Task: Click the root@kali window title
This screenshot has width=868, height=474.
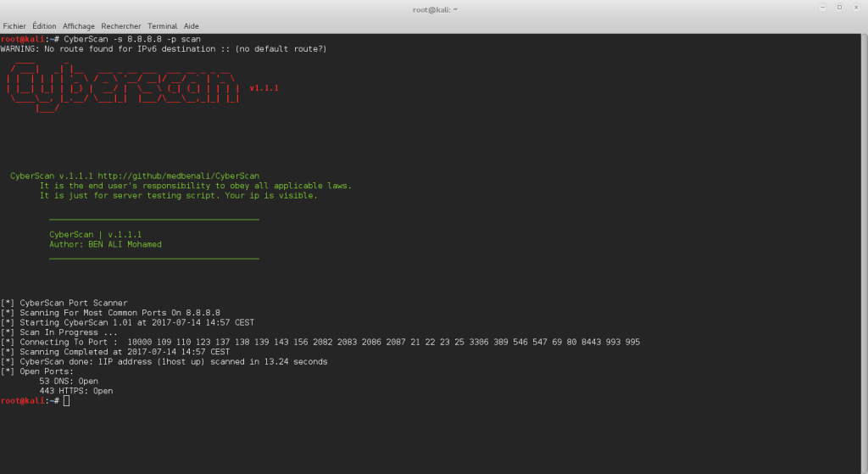Action: [x=435, y=9]
